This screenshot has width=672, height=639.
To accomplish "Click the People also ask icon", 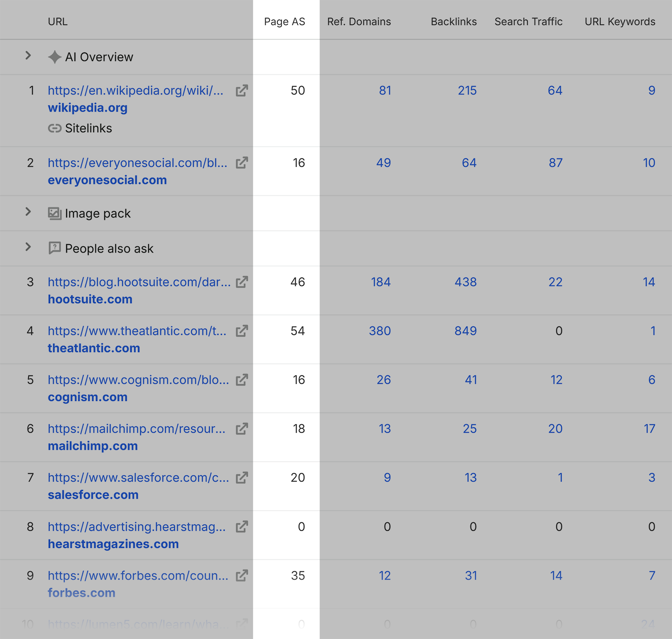I will pyautogui.click(x=55, y=249).
